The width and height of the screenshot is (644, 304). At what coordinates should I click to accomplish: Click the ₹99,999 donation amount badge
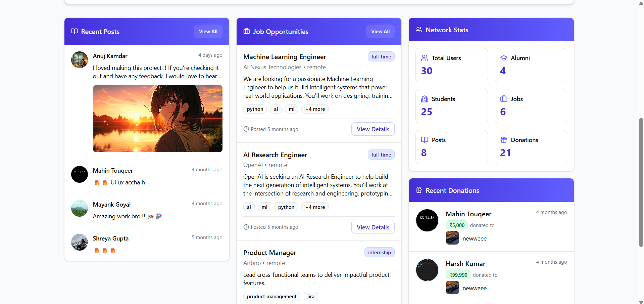(458, 275)
